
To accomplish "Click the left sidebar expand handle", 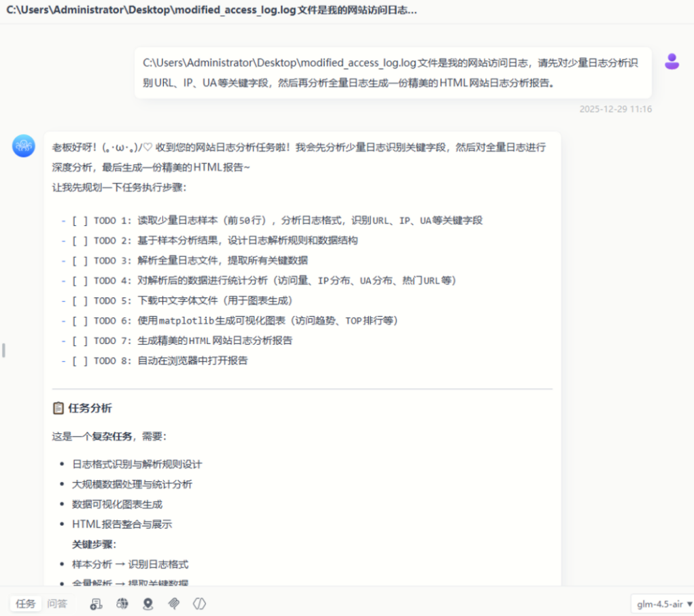I will tap(3, 350).
